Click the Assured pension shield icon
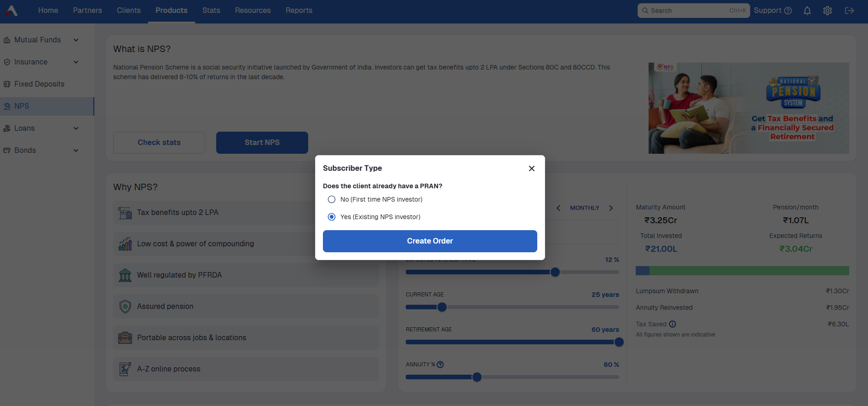 125,307
